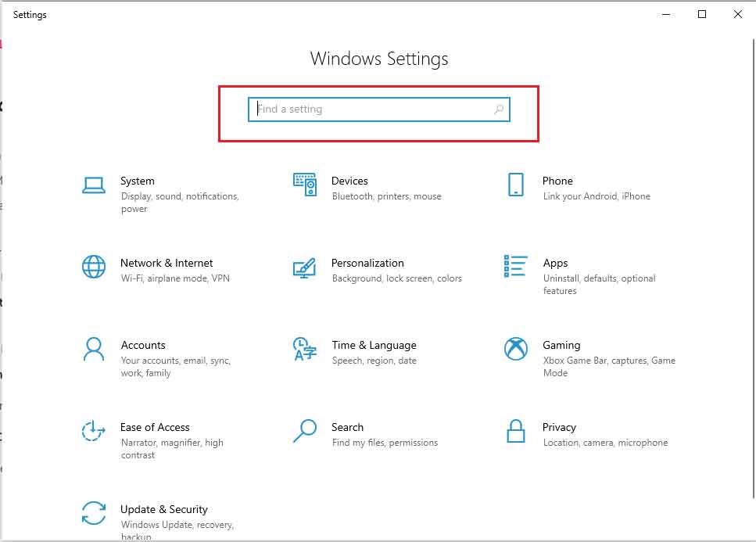
Task: Click the Ease of Access heading
Action: click(155, 427)
